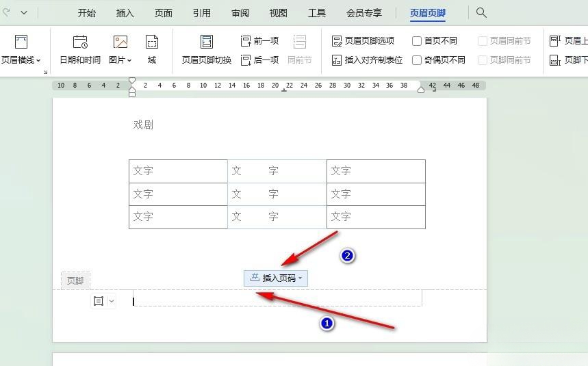The image size is (588, 366).
Task: Open the ribbon group dialog launcher arrow
Action: click(x=45, y=72)
